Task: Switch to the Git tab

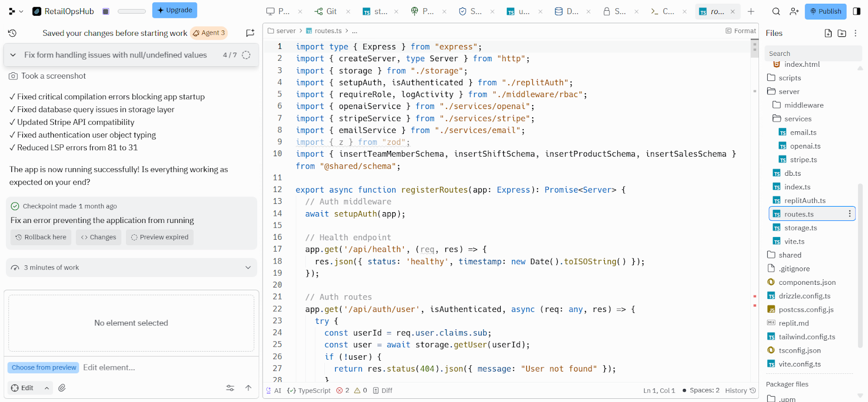Action: (x=326, y=11)
